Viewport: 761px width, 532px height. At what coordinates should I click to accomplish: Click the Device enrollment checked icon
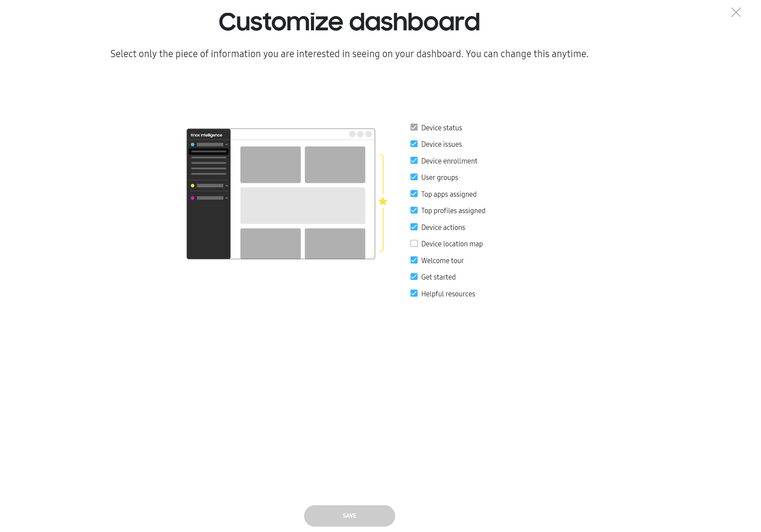[x=414, y=160]
